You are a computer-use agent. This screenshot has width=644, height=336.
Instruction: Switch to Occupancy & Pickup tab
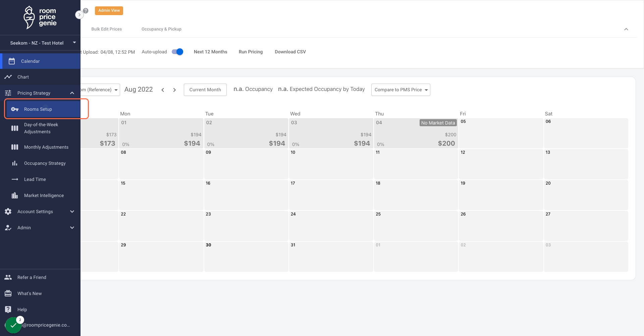[x=161, y=29]
